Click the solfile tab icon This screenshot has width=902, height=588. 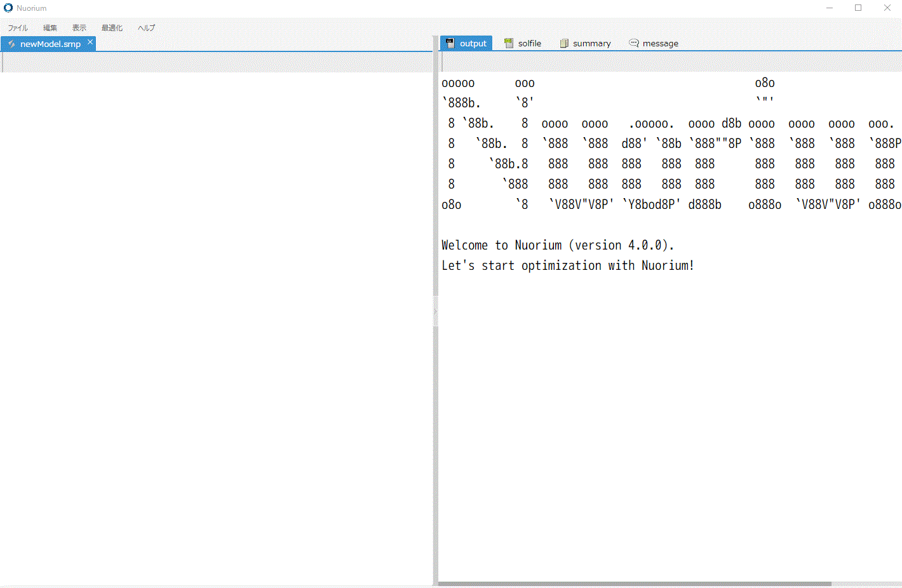click(x=509, y=43)
